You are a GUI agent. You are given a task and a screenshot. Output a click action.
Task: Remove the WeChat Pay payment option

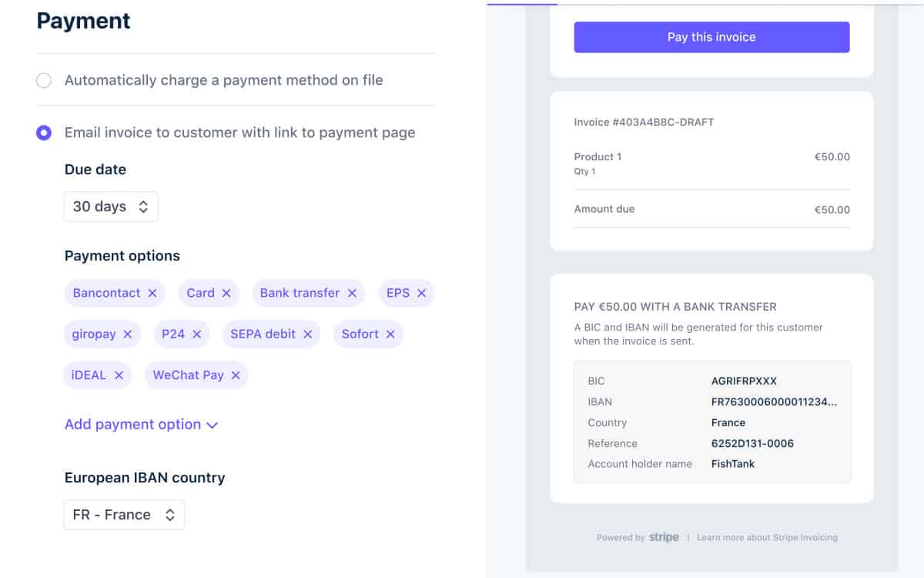[236, 375]
